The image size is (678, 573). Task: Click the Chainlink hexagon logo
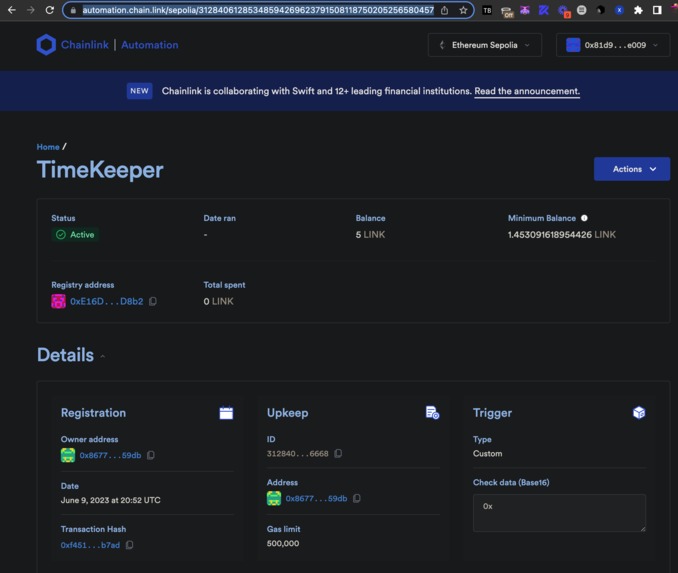click(46, 45)
